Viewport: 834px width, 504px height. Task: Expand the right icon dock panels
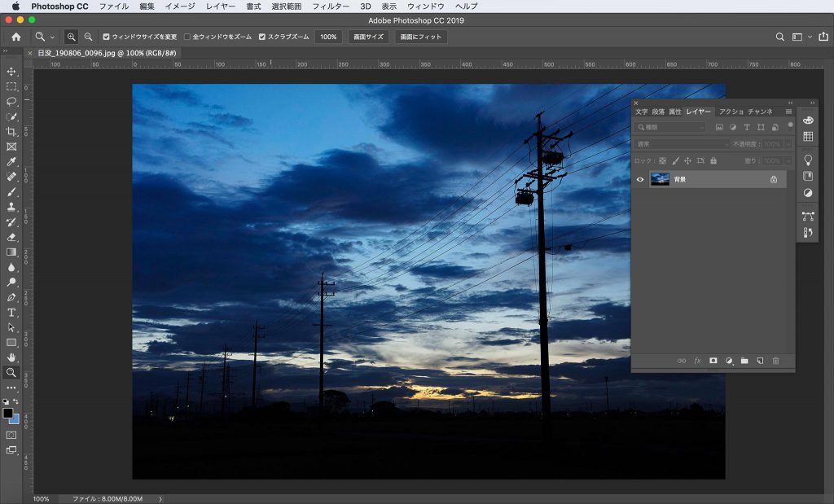812,103
